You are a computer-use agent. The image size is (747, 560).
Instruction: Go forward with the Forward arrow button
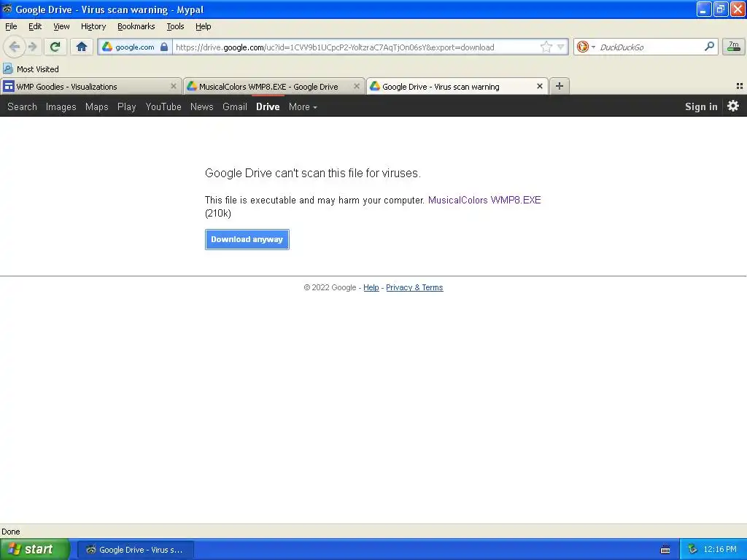point(33,47)
